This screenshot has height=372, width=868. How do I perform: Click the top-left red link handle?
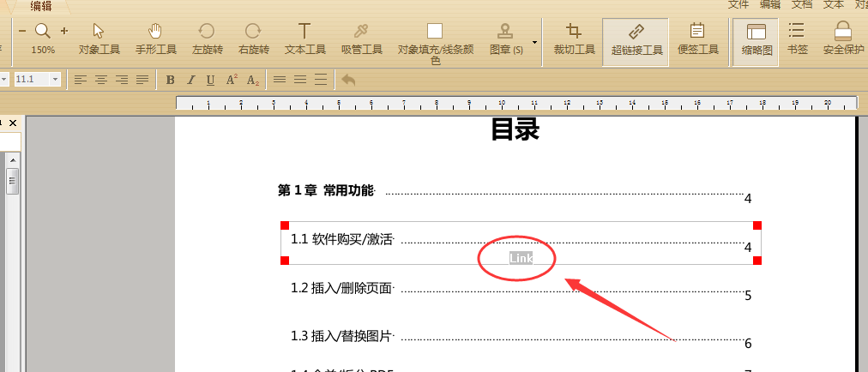pyautogui.click(x=285, y=225)
